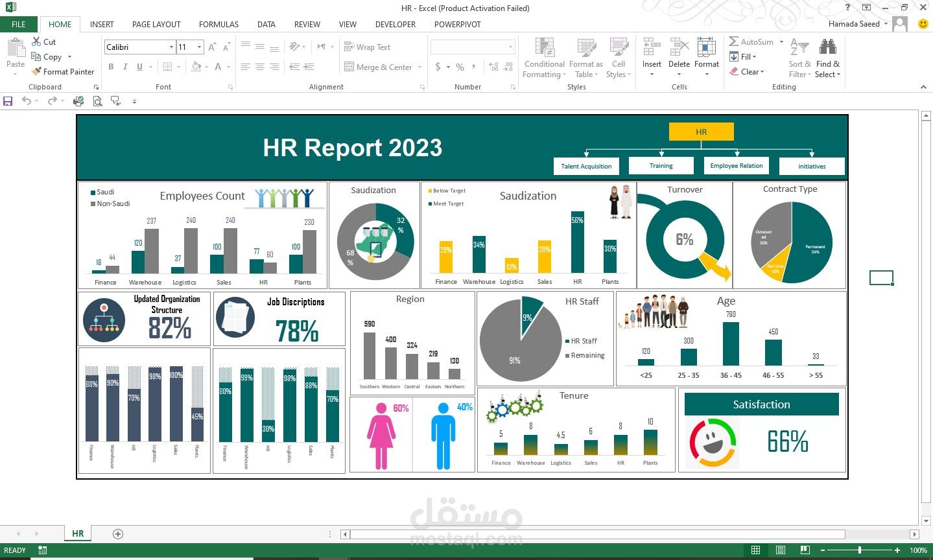
Task: Toggle underline formatting
Action: [139, 66]
